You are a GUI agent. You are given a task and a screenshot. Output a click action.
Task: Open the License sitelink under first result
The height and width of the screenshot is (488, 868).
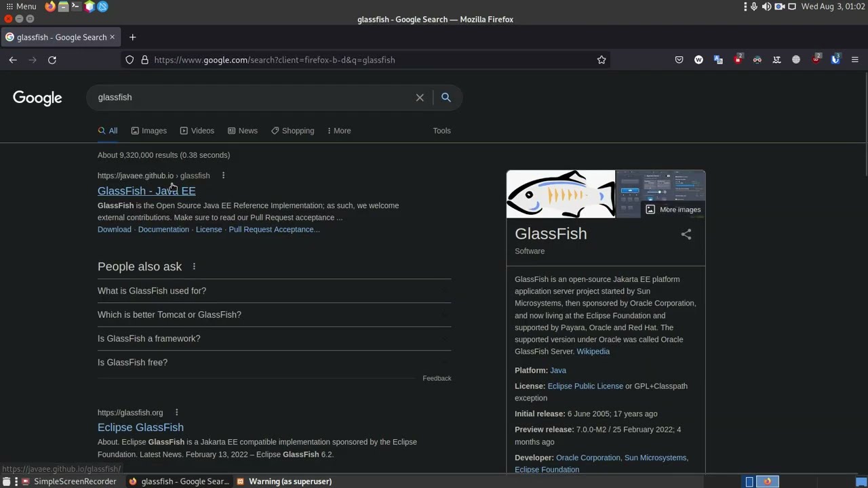click(x=209, y=230)
